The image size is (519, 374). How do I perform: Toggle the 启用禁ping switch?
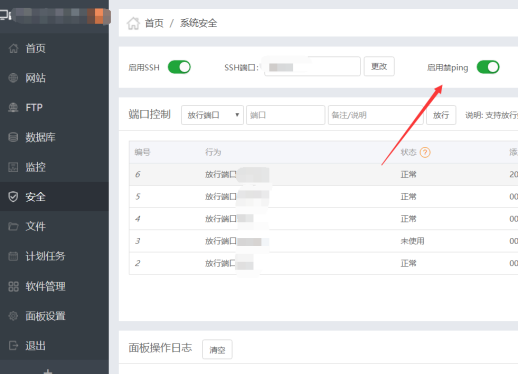488,67
